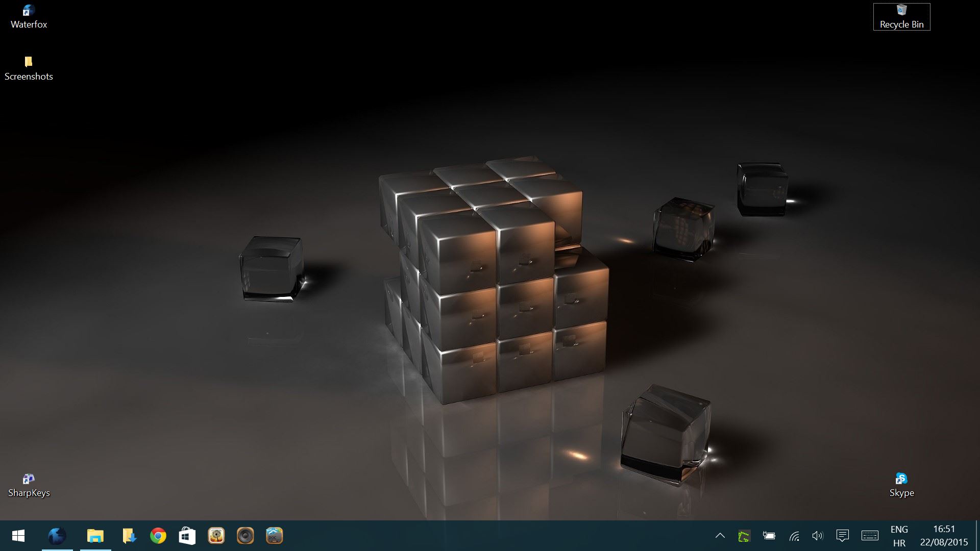Check the battery status in the tray
Screen dimensions: 980x551
point(769,536)
